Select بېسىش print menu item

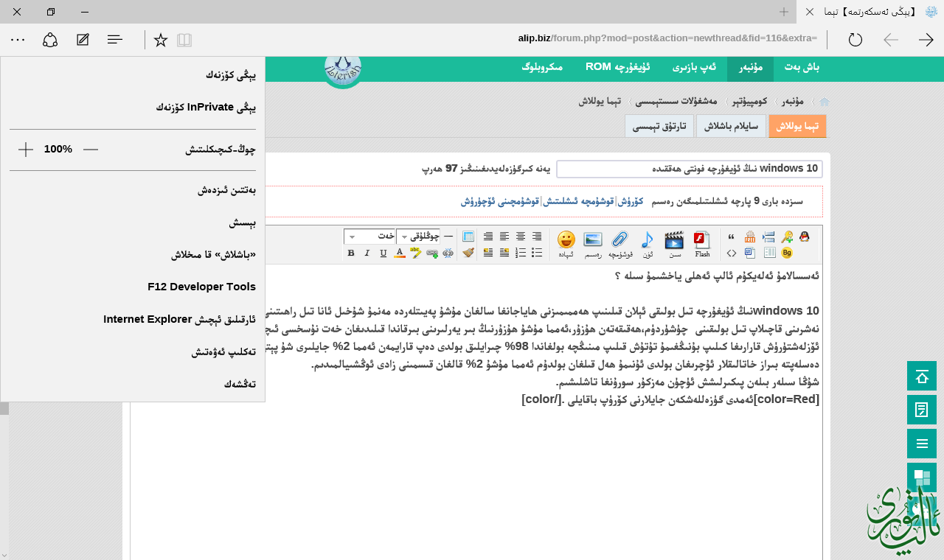(x=133, y=222)
